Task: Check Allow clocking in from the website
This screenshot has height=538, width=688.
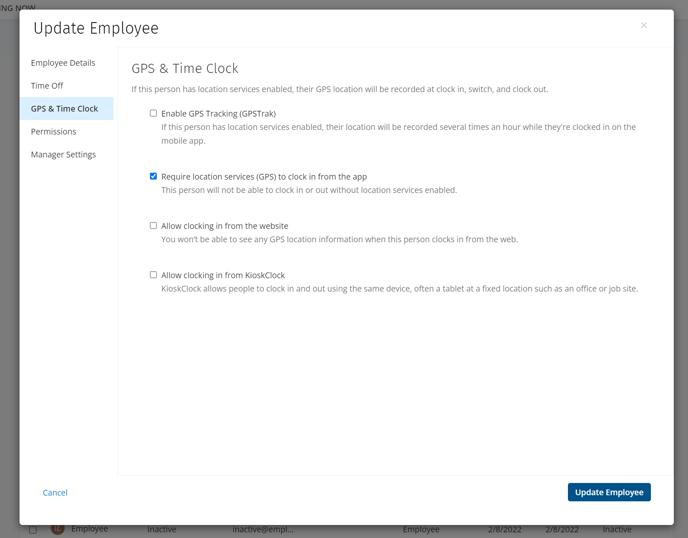Action: (x=153, y=226)
